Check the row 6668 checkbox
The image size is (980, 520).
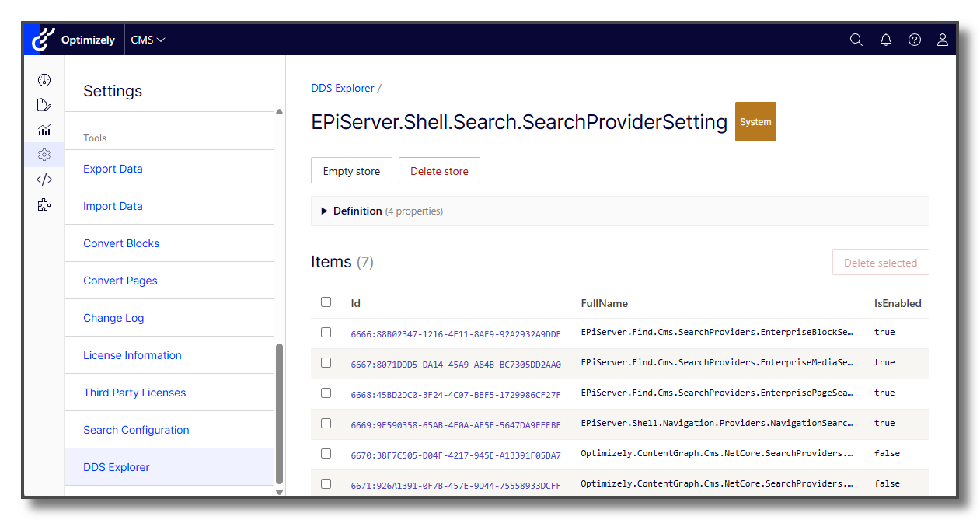326,393
